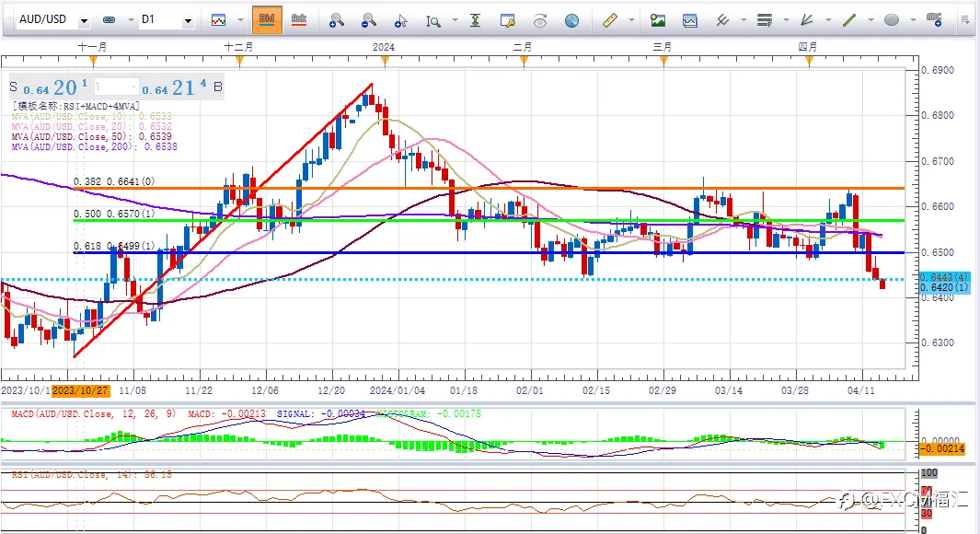The image size is (980, 534).
Task: Open the toolbar overflow options
Action: (x=965, y=20)
